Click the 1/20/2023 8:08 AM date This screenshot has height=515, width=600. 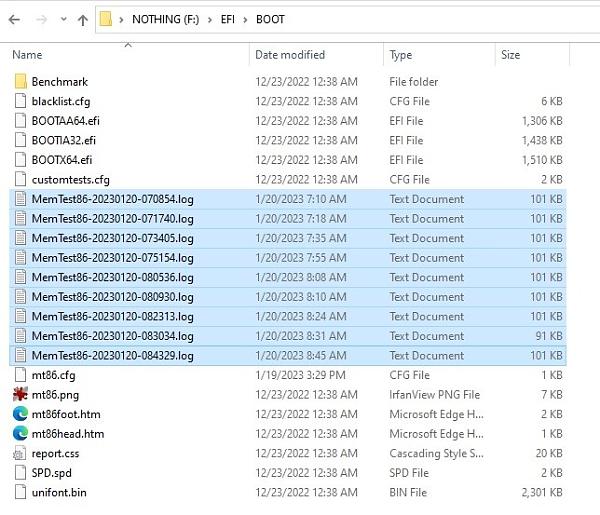pos(301,277)
